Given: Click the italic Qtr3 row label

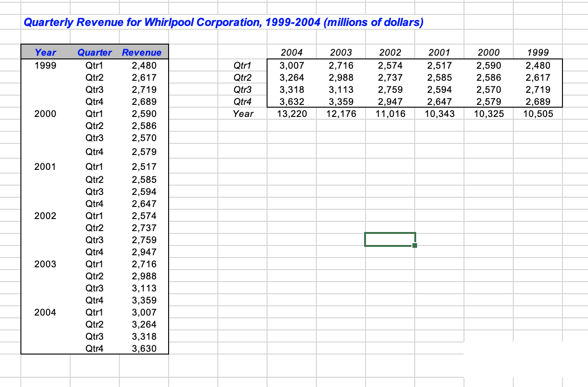Looking at the screenshot, I should [x=243, y=90].
